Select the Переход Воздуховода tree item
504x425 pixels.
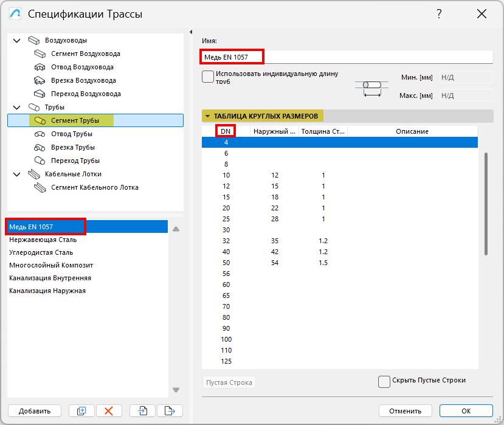(x=86, y=94)
